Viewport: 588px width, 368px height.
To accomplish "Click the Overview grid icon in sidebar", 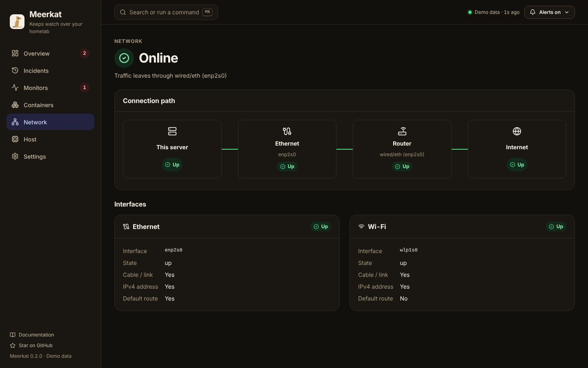I will coord(15,53).
